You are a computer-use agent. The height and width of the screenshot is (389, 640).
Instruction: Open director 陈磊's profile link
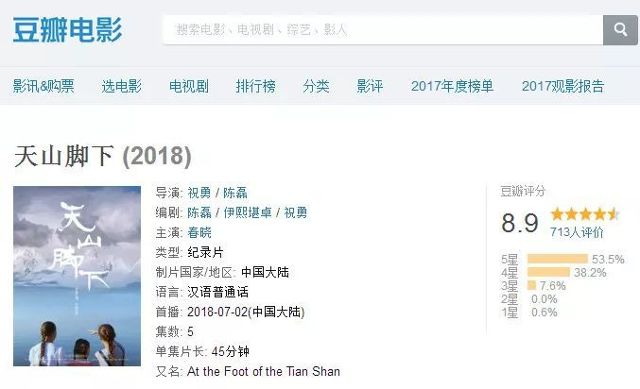(x=235, y=193)
